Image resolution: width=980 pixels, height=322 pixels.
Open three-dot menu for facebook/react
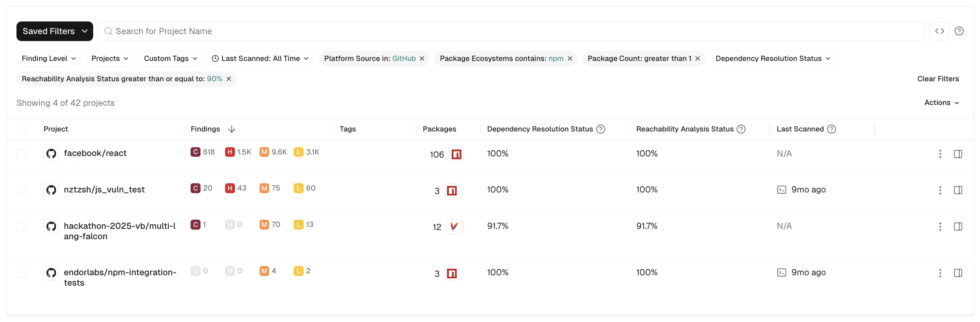940,154
